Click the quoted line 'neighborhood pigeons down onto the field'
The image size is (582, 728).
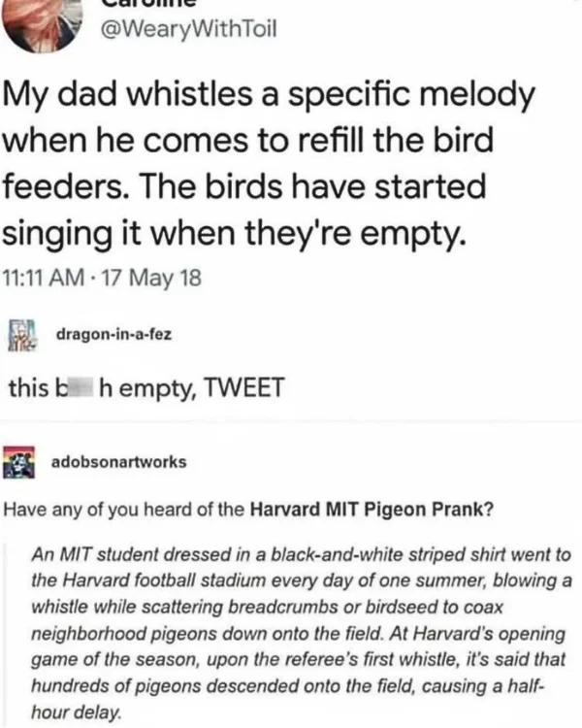point(291,636)
